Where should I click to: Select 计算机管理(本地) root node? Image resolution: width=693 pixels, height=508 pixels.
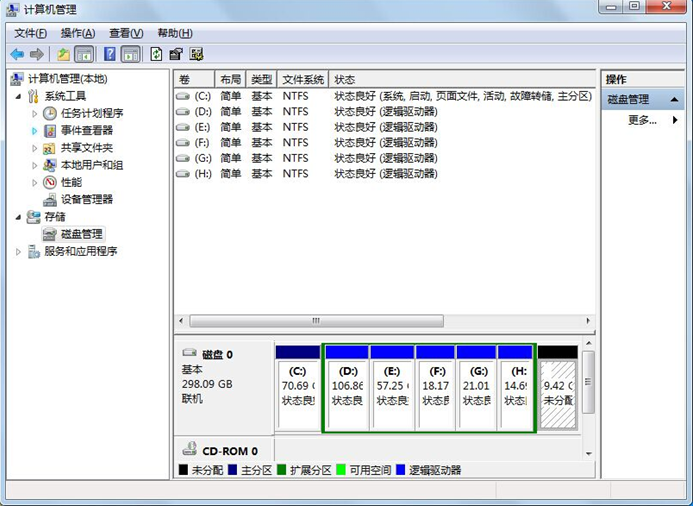(68, 79)
